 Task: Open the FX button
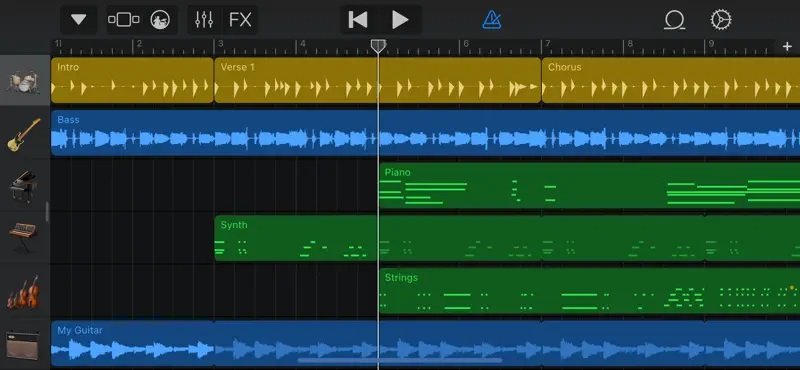[240, 20]
